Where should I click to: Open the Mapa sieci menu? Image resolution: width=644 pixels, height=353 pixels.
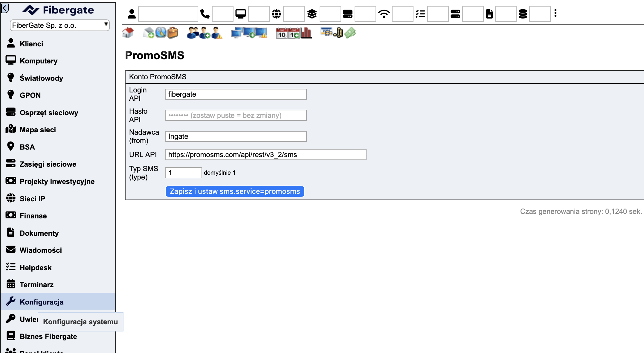pos(58,130)
